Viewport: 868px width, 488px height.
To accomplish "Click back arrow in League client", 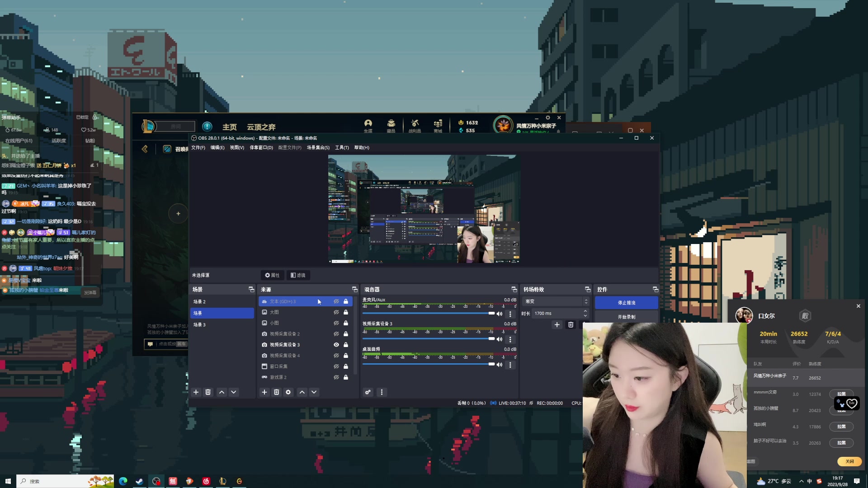I will pos(145,149).
